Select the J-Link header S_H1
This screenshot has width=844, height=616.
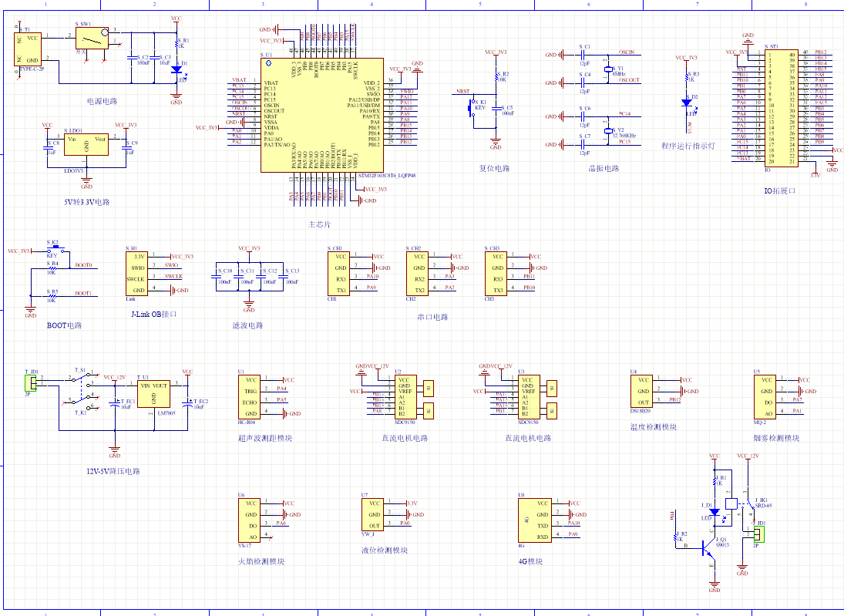tap(136, 274)
